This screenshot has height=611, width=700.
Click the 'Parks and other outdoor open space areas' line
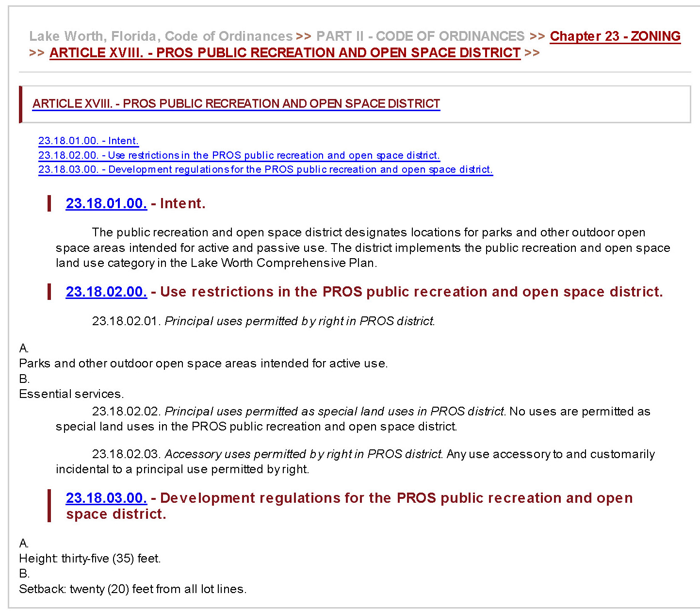coord(203,363)
